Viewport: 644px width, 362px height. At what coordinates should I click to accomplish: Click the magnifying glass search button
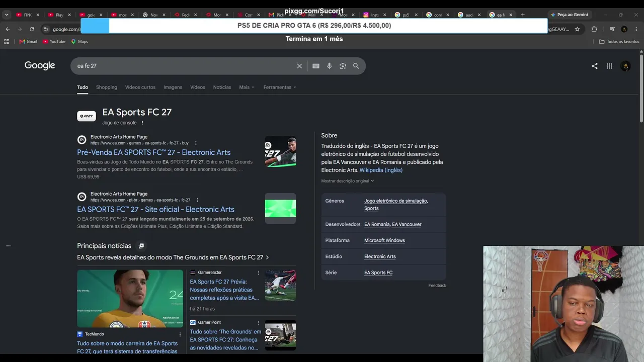point(356,66)
